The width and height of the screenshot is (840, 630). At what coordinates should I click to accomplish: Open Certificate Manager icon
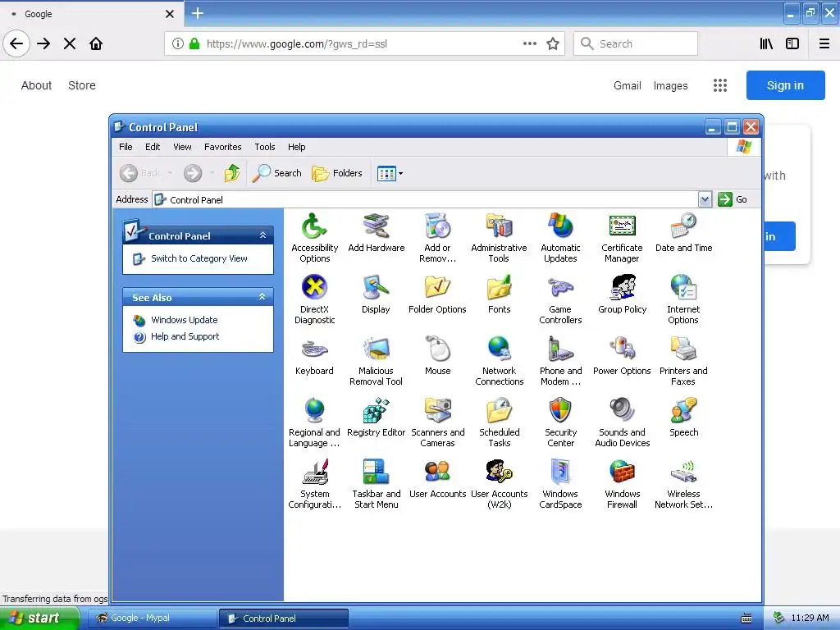click(622, 238)
